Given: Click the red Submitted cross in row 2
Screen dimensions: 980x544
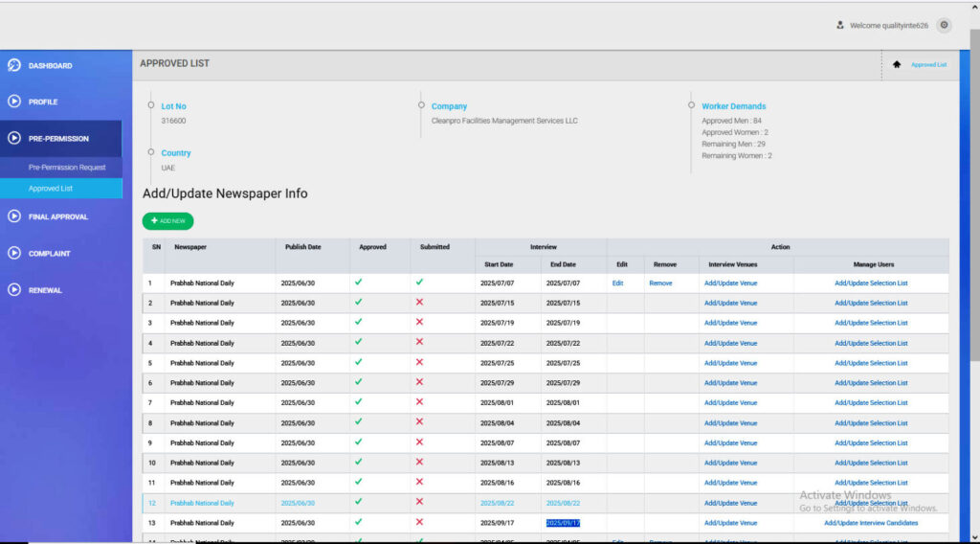Looking at the screenshot, I should (419, 303).
